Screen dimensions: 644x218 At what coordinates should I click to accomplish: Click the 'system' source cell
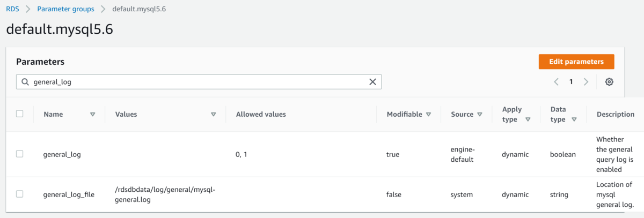462,194
